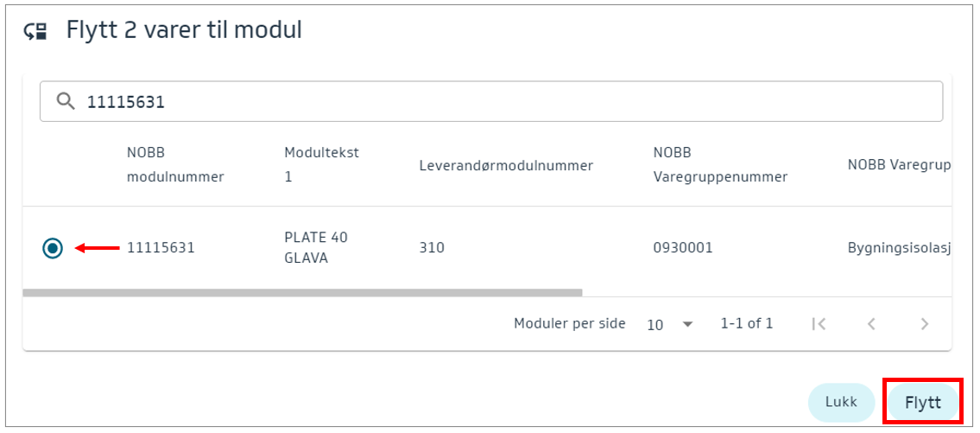
Task: Click the PLATE 40 GLAVA cell
Action: [315, 248]
